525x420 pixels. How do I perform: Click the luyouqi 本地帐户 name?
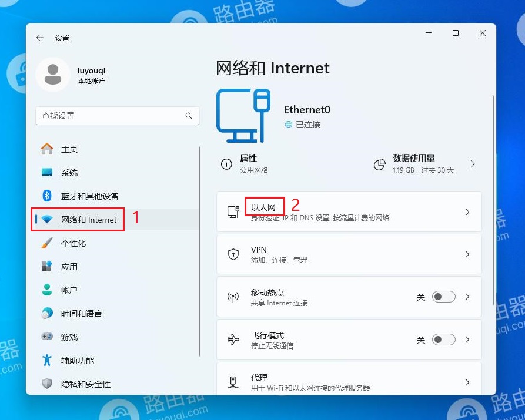(91, 75)
